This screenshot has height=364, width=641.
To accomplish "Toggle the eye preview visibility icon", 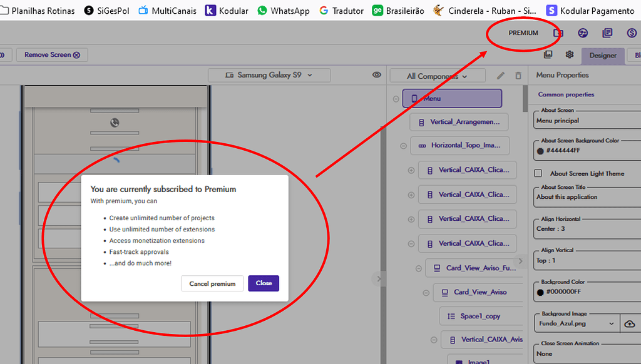I will pos(376,75).
